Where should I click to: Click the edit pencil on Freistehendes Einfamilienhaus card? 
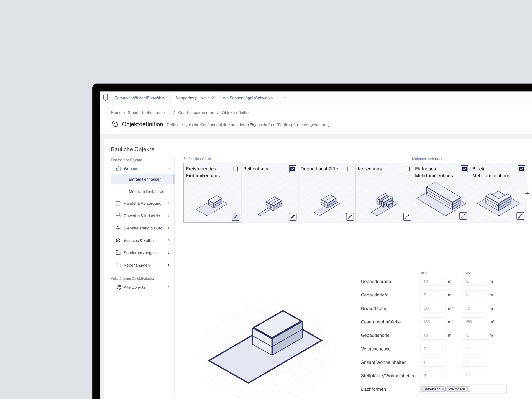(235, 217)
